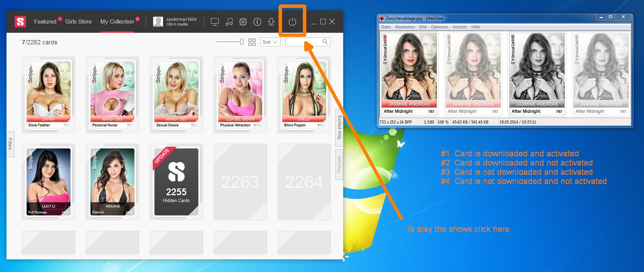Open the 2255 Hidden Cards tile
This screenshot has height=272, width=644.
pos(176,182)
